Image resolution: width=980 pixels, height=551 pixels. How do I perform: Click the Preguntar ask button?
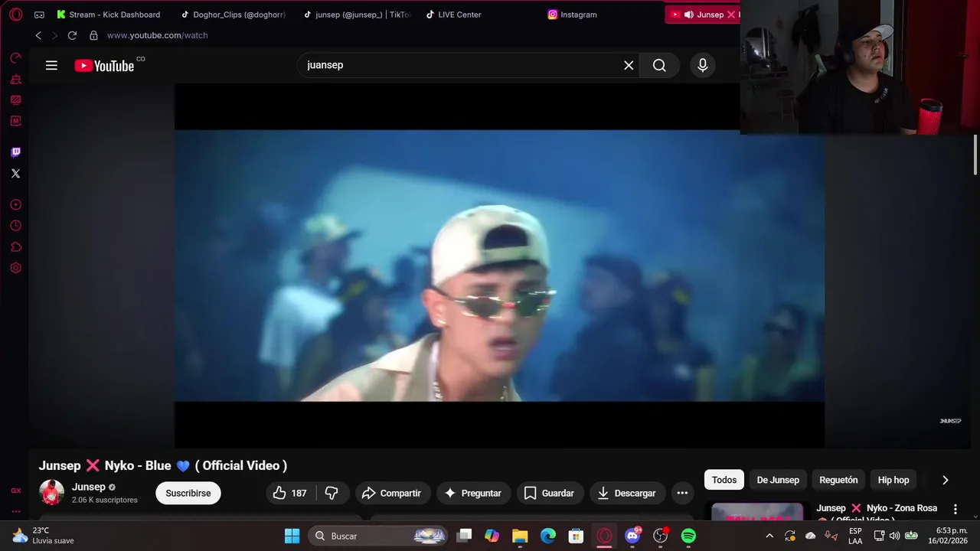[x=473, y=493]
